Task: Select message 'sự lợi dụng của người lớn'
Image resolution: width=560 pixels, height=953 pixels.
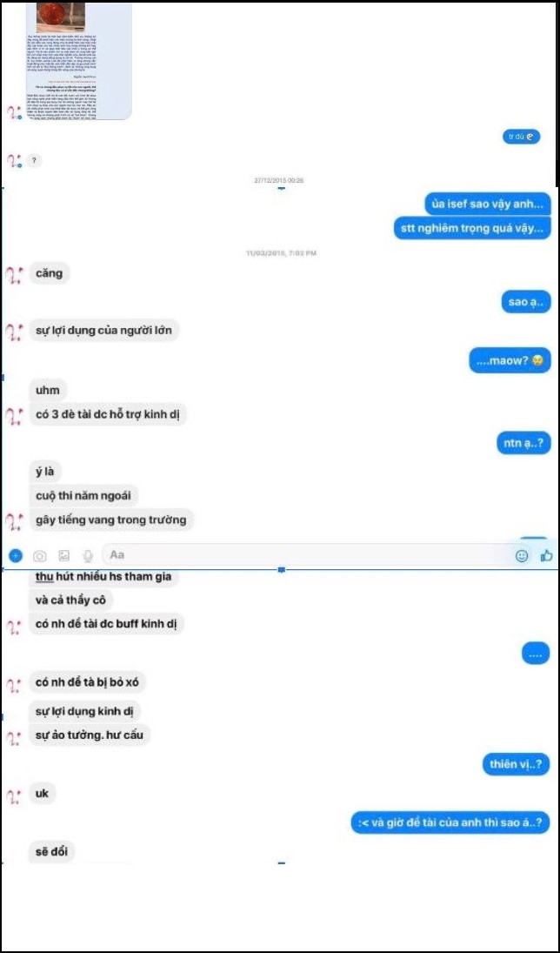Action: click(x=104, y=331)
